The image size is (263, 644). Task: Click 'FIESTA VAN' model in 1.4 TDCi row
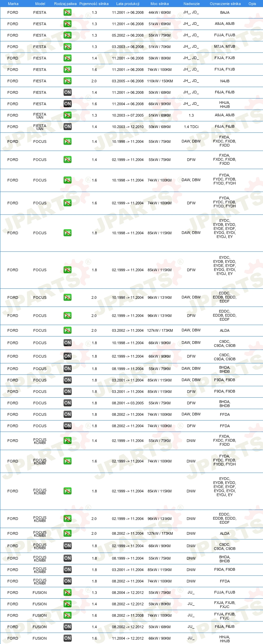pyautogui.click(x=40, y=127)
